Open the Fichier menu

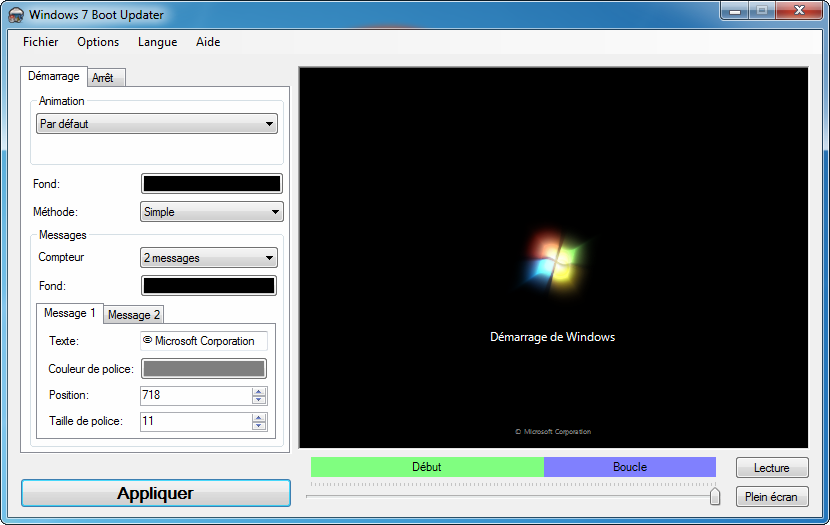pos(41,42)
